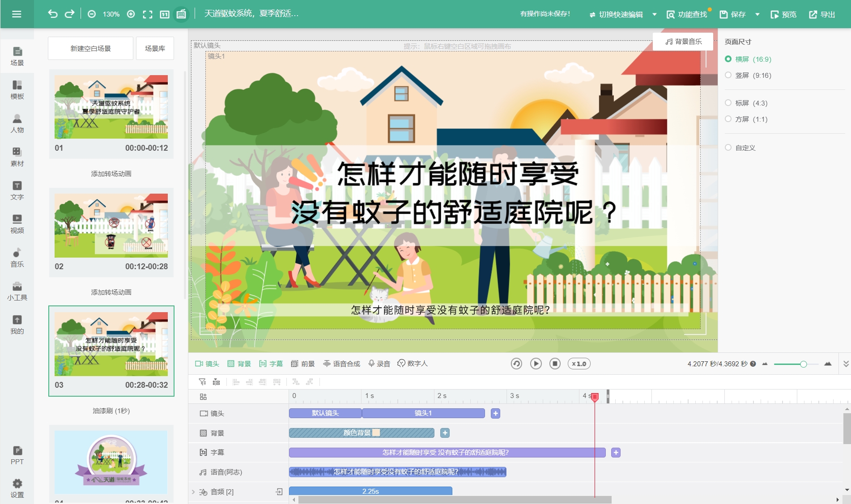The image size is (851, 504).
Task: Open the switch quick edit dropdown arrow
Action: (655, 14)
